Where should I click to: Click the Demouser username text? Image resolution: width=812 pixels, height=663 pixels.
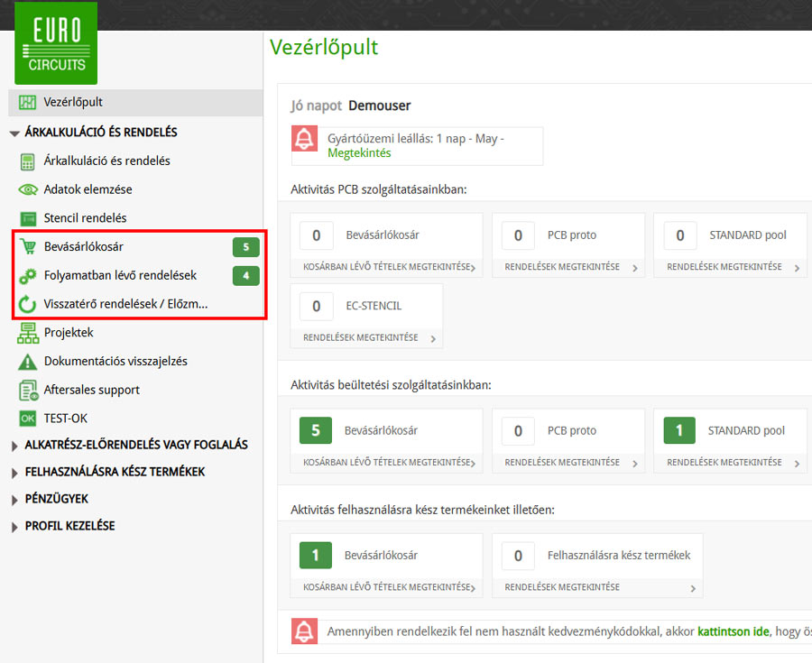pyautogui.click(x=380, y=106)
